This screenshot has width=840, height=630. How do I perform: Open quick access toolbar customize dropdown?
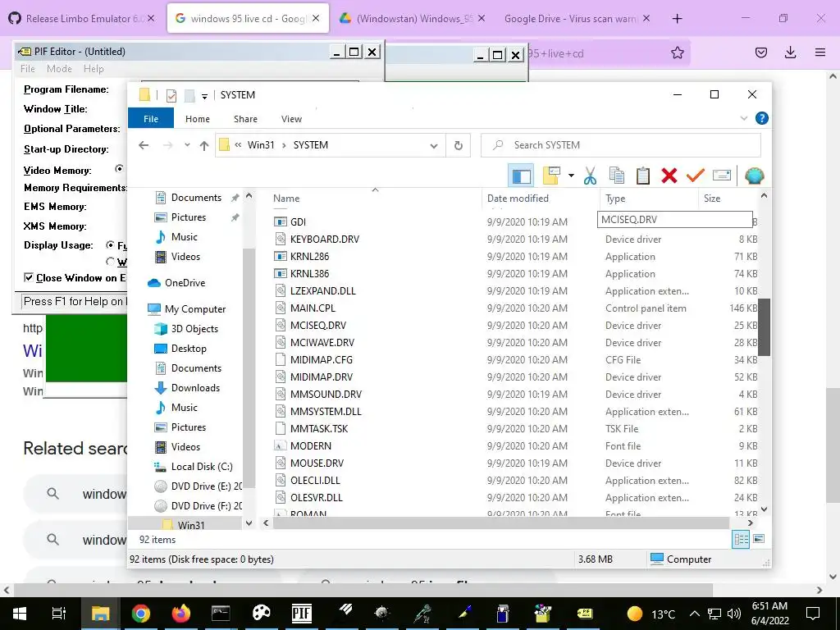point(204,97)
